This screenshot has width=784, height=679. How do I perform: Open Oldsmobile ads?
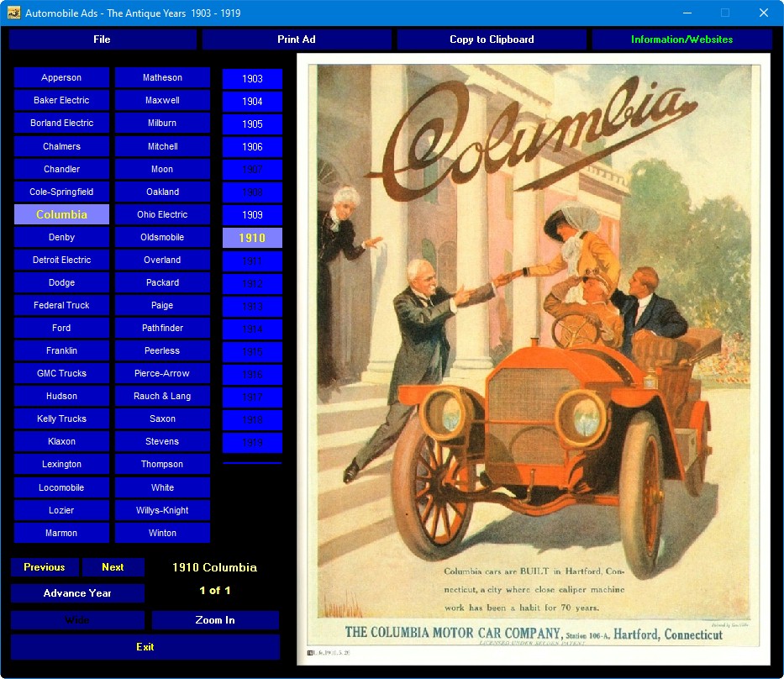point(162,237)
